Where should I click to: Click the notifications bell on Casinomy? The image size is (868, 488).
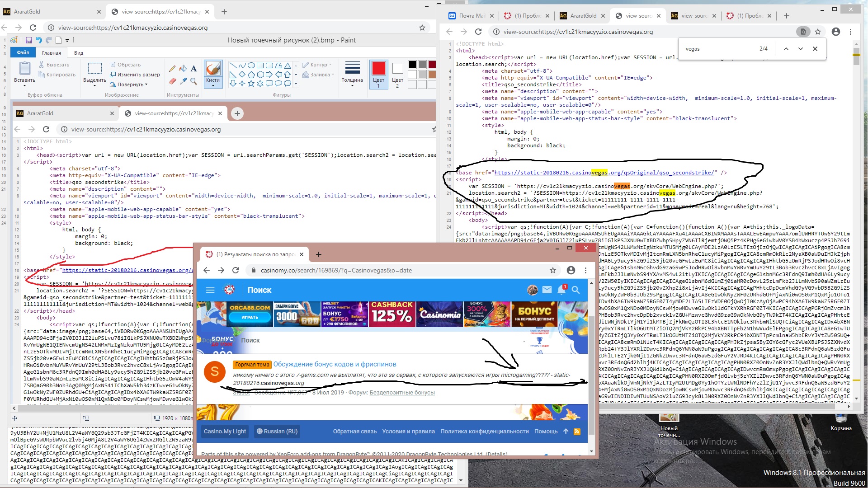(x=561, y=290)
